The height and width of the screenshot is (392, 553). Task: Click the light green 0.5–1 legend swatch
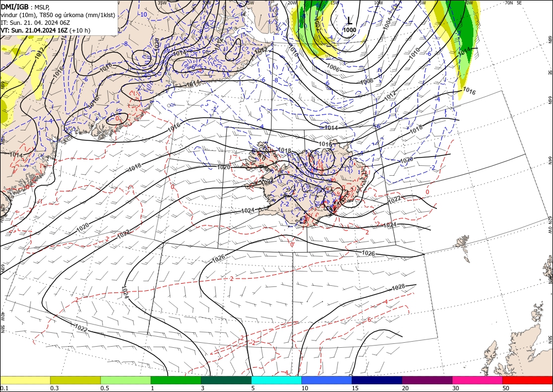click(126, 380)
